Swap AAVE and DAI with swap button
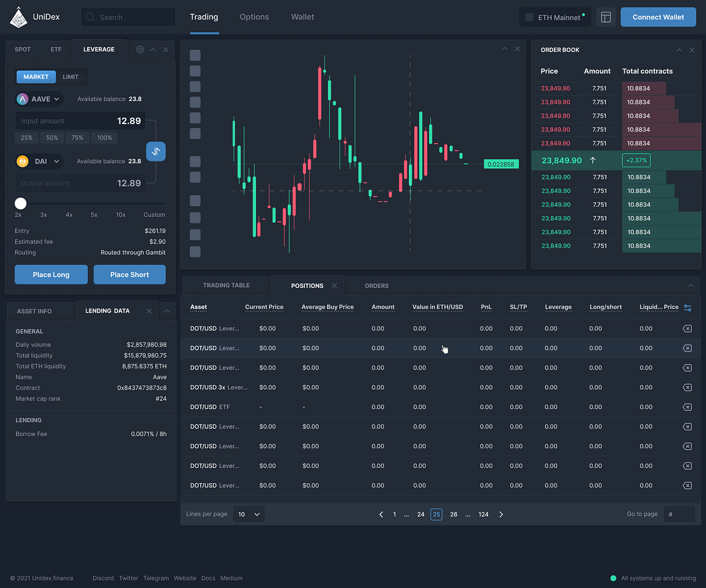The width and height of the screenshot is (706, 588). [156, 151]
